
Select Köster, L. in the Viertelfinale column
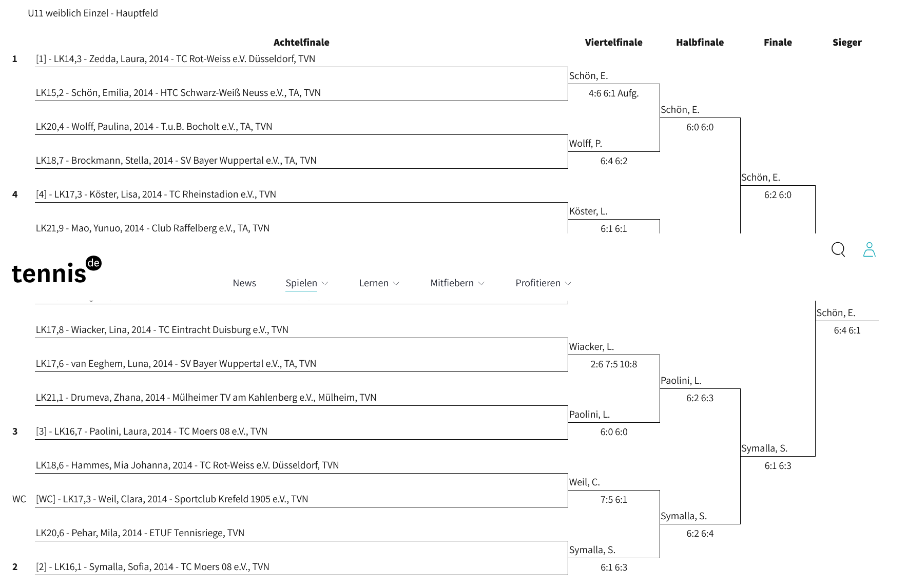click(x=588, y=211)
